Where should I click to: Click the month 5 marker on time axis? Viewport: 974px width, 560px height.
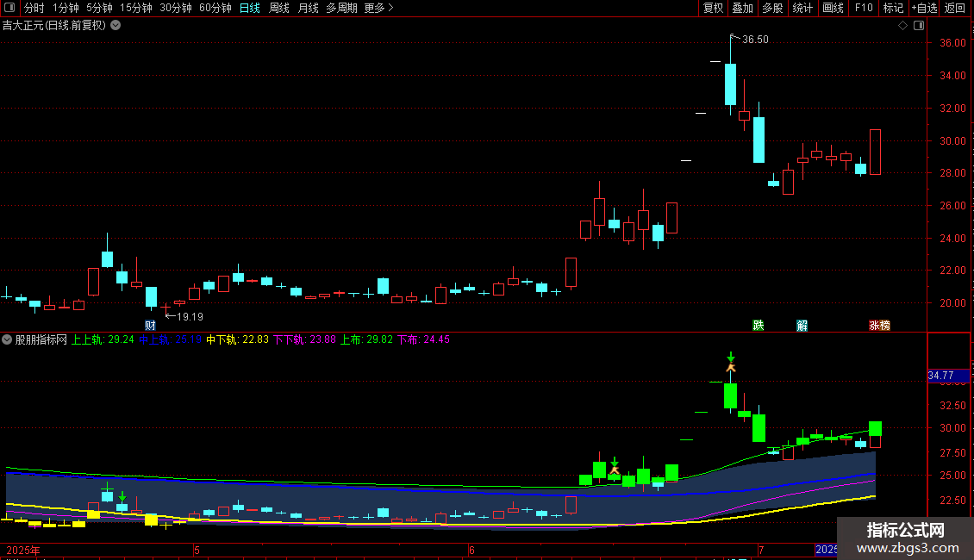197,551
